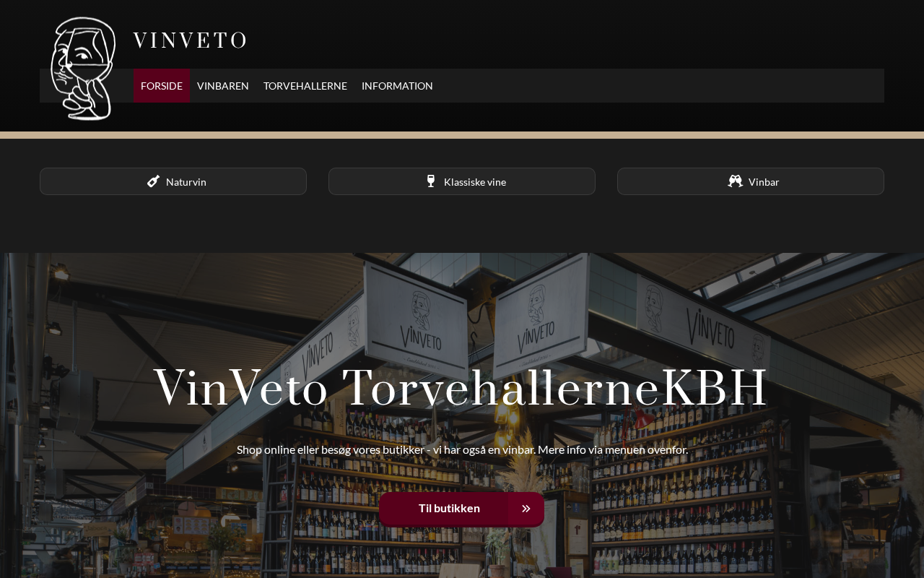Go to the TORVEHALLERNE menu item
The width and height of the screenshot is (924, 578).
305,86
